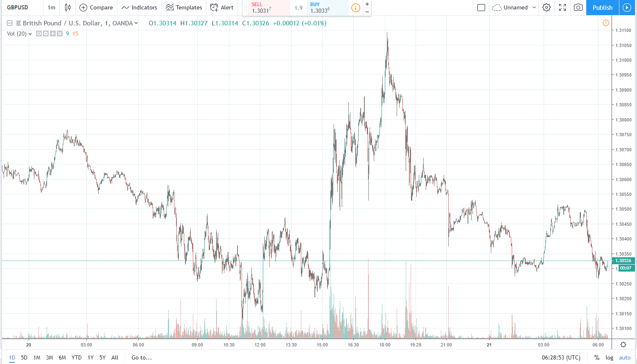
Task: Select the 5D time range
Action: pyautogui.click(x=24, y=357)
